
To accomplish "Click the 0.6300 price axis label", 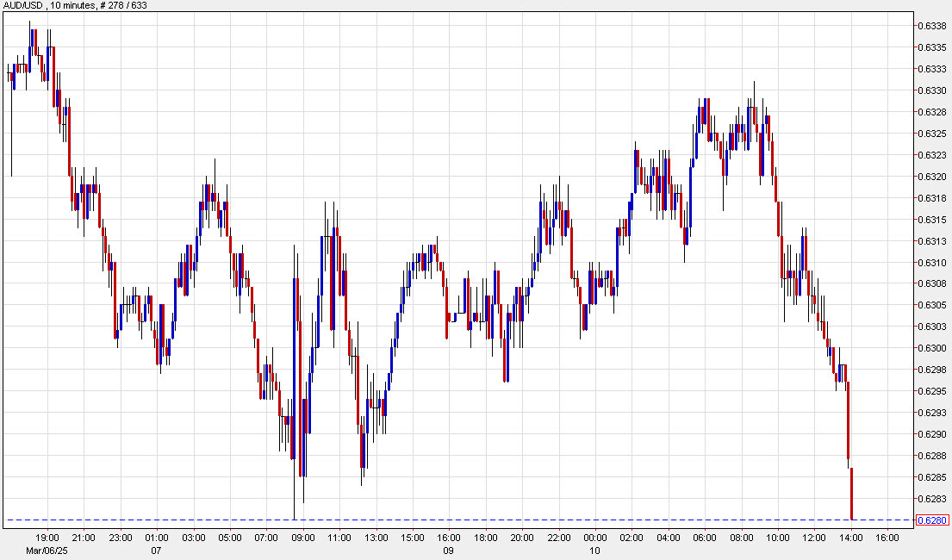I will click(x=931, y=349).
